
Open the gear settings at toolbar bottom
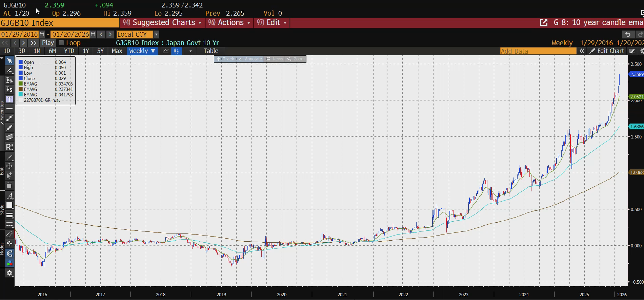pyautogui.click(x=9, y=273)
